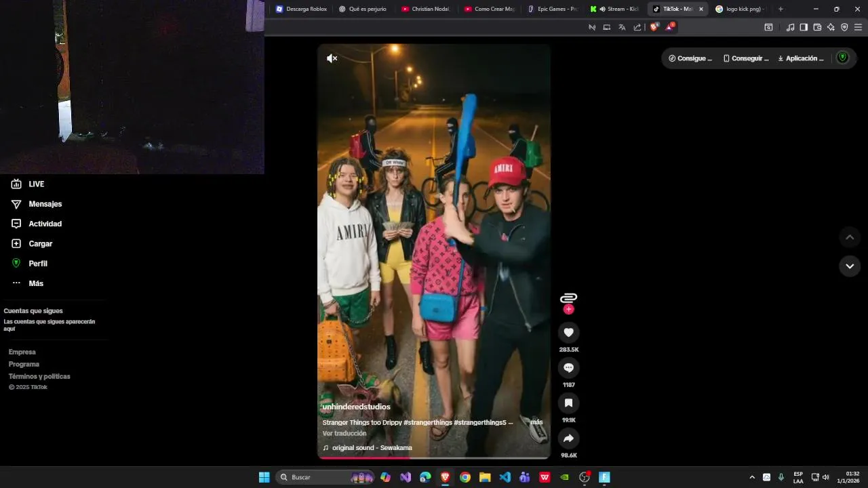Switch to the Qué es perjurio tab
Image resolution: width=868 pixels, height=488 pixels.
click(363, 9)
